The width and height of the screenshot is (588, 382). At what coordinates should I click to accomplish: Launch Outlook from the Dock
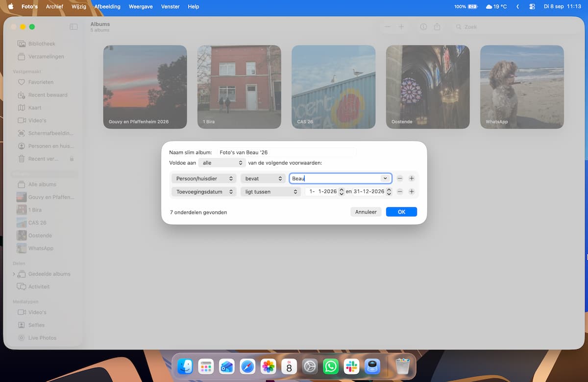pyautogui.click(x=226, y=366)
